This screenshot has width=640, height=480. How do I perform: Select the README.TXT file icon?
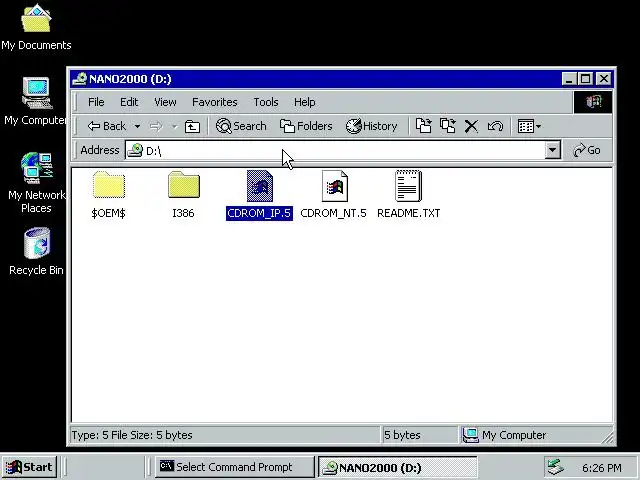click(408, 186)
